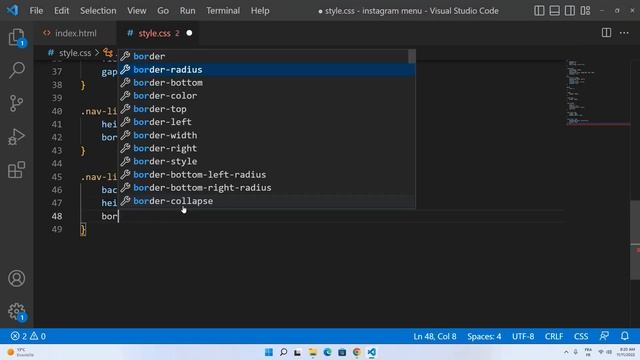Toggle the bottom panel layout icon
This screenshot has width=640, height=360.
(554, 11)
